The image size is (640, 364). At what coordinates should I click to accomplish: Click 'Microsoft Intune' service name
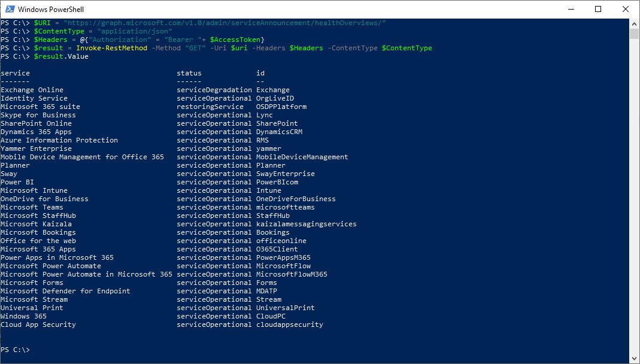[34, 190]
